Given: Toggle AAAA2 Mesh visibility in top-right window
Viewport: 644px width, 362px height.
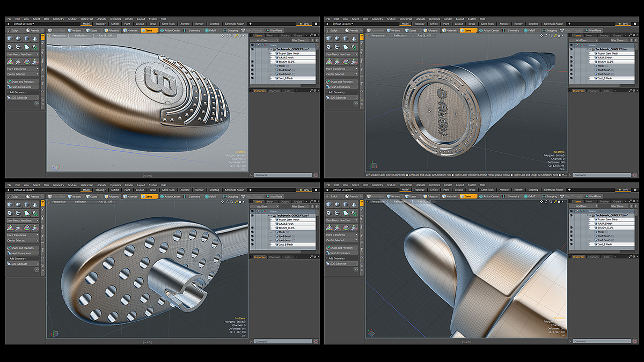Looking at the screenshot, I should [572, 57].
